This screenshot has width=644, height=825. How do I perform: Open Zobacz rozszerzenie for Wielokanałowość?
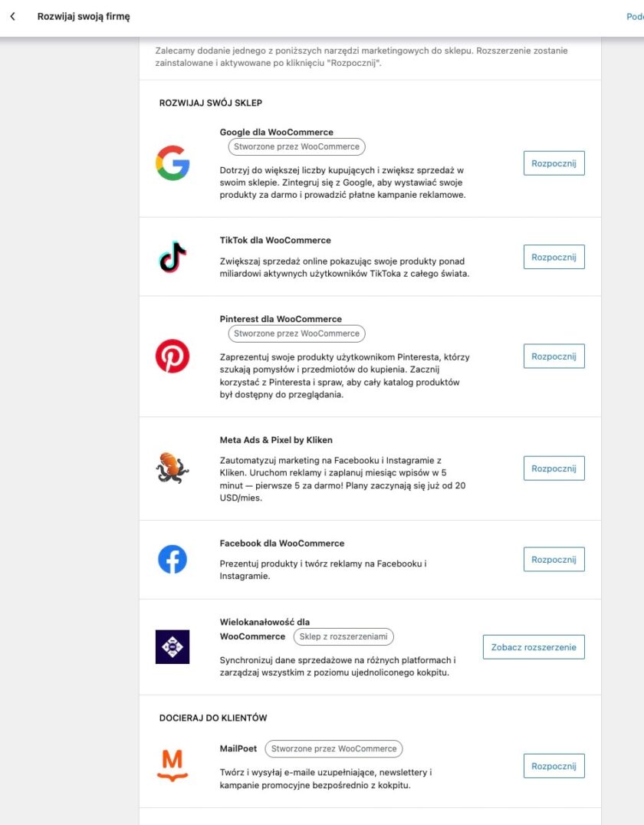[533, 646]
